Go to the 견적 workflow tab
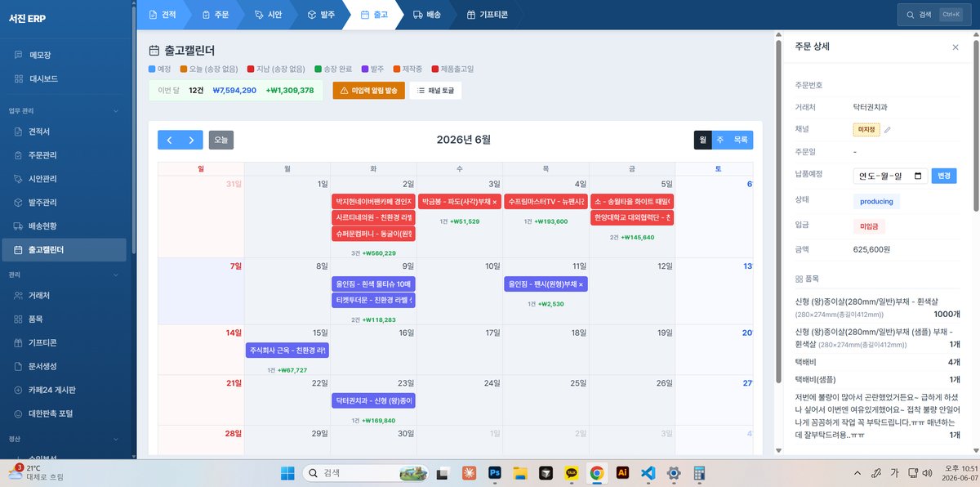 tap(162, 15)
